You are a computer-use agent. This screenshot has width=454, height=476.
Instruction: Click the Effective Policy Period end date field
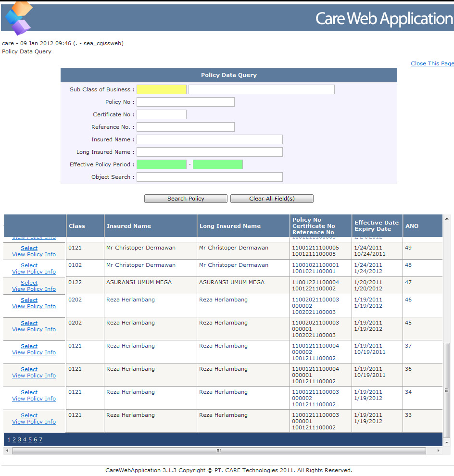(x=217, y=164)
